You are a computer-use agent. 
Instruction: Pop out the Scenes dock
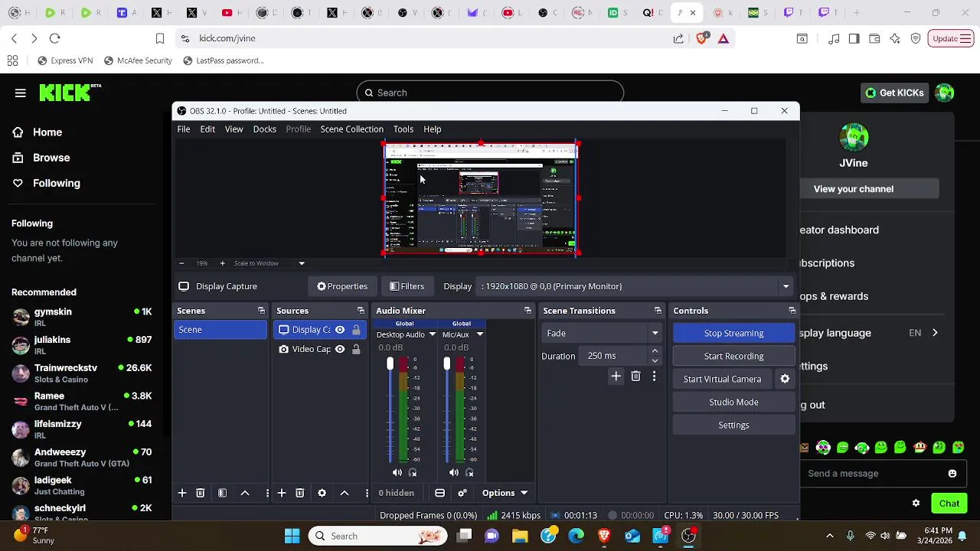[261, 311]
